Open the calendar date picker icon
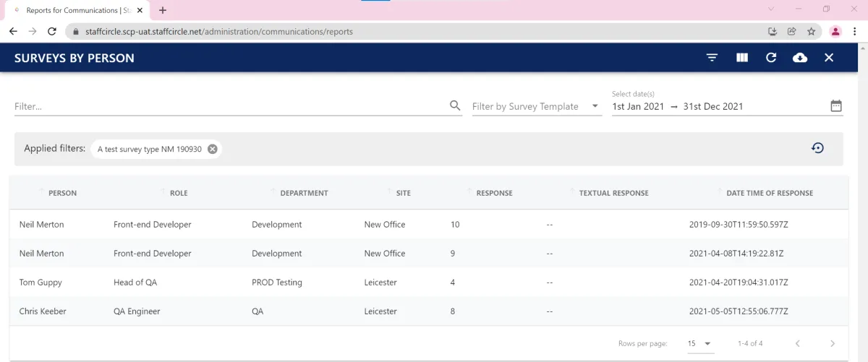Viewport: 868px width, 362px height. pos(836,105)
